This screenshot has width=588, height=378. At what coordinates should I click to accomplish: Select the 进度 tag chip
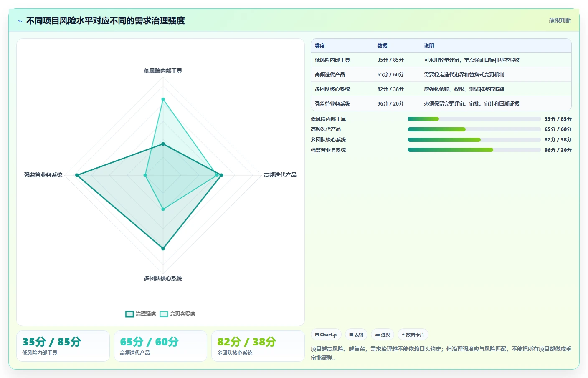[383, 335]
